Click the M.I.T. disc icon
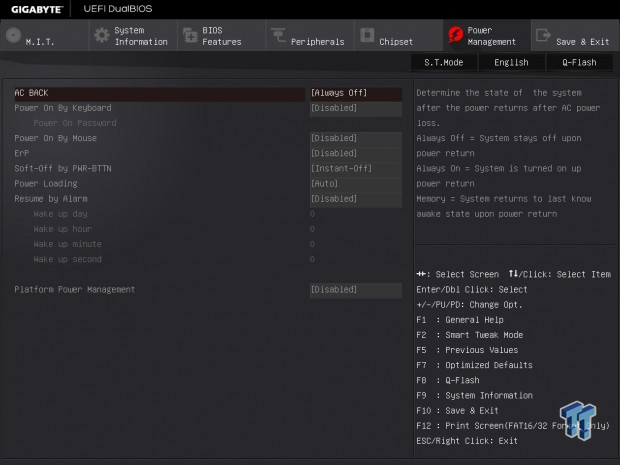 click(13, 35)
